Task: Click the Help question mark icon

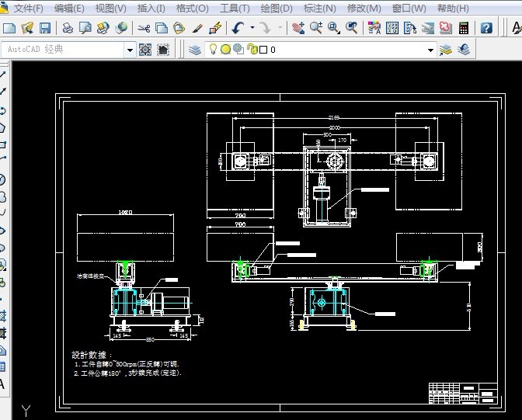Action: (x=486, y=28)
